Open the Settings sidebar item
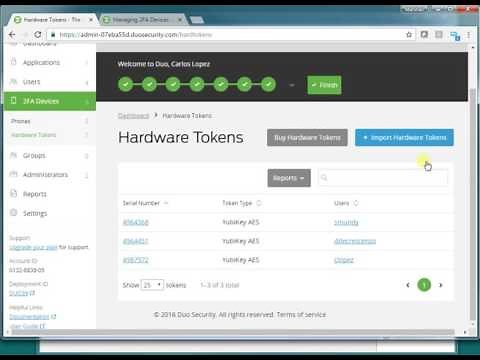The image size is (480, 360). [x=35, y=213]
